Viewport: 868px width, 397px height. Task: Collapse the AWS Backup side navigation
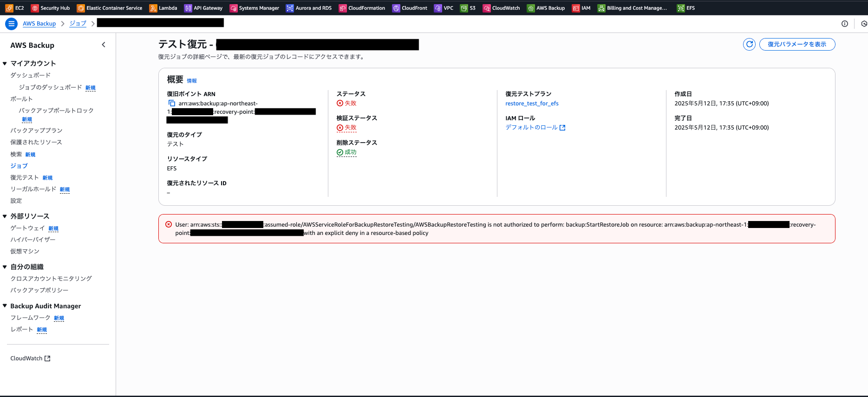(104, 45)
